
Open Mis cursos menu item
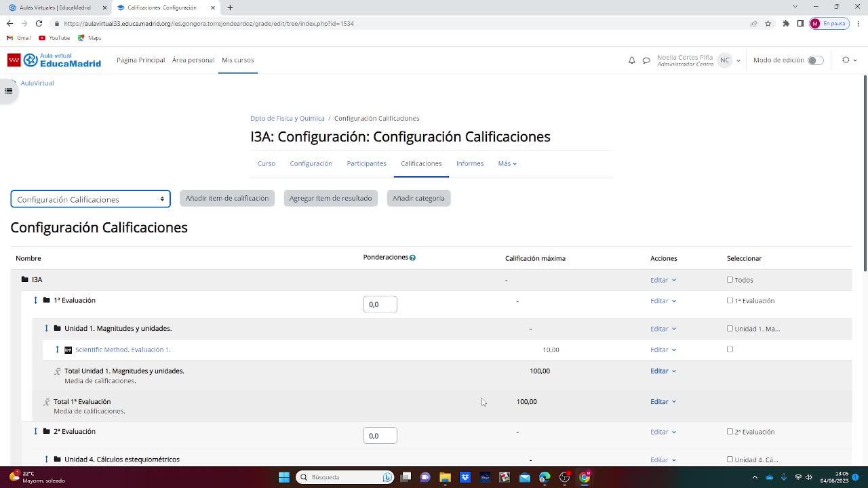[237, 60]
